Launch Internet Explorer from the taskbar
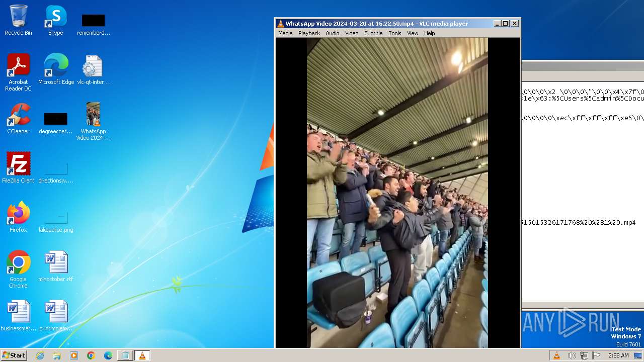The height and width of the screenshot is (362, 644). coord(40,355)
